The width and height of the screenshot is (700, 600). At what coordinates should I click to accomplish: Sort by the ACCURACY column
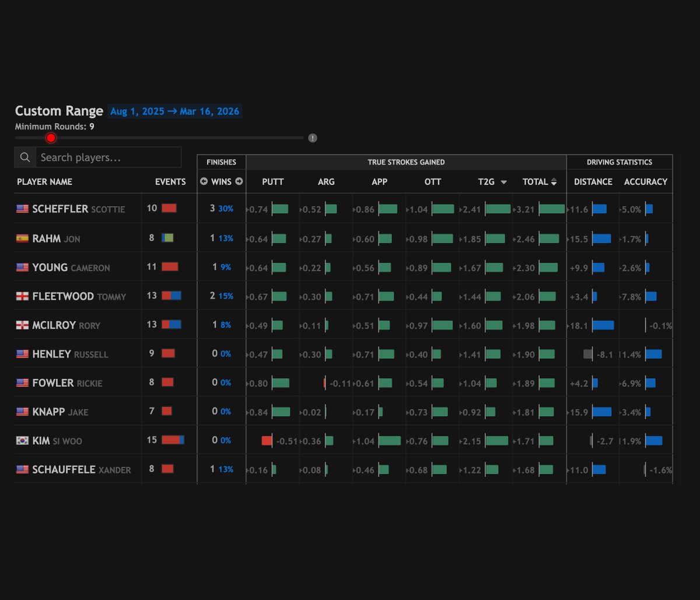(x=646, y=182)
